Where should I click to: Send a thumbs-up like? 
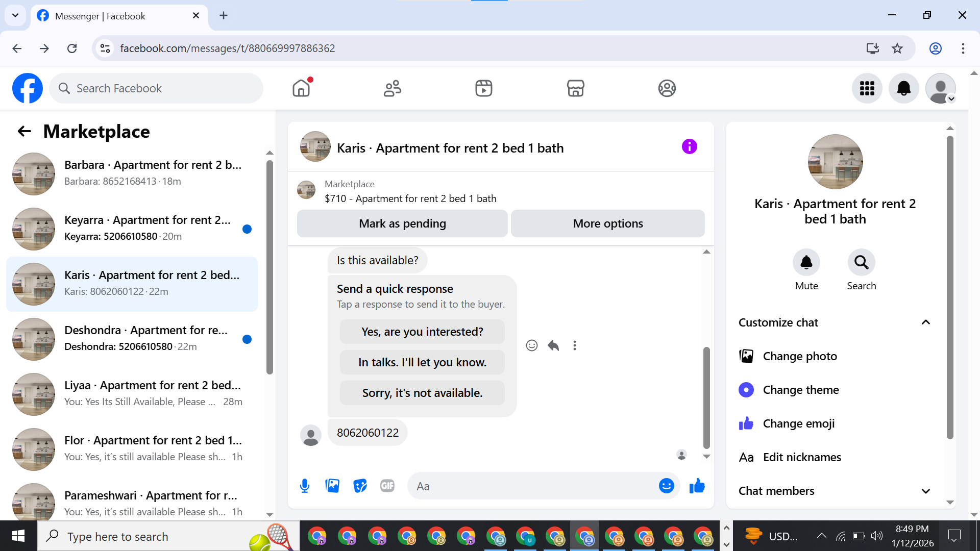(697, 486)
